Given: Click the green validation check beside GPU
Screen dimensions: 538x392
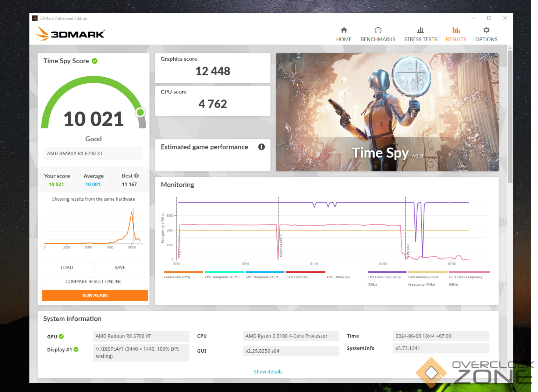Looking at the screenshot, I should [61, 336].
